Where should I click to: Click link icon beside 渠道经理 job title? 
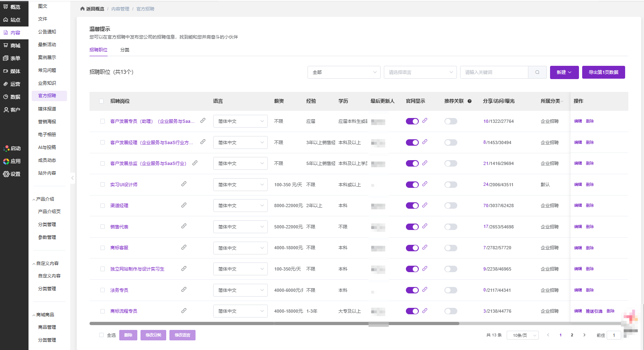[183, 205]
